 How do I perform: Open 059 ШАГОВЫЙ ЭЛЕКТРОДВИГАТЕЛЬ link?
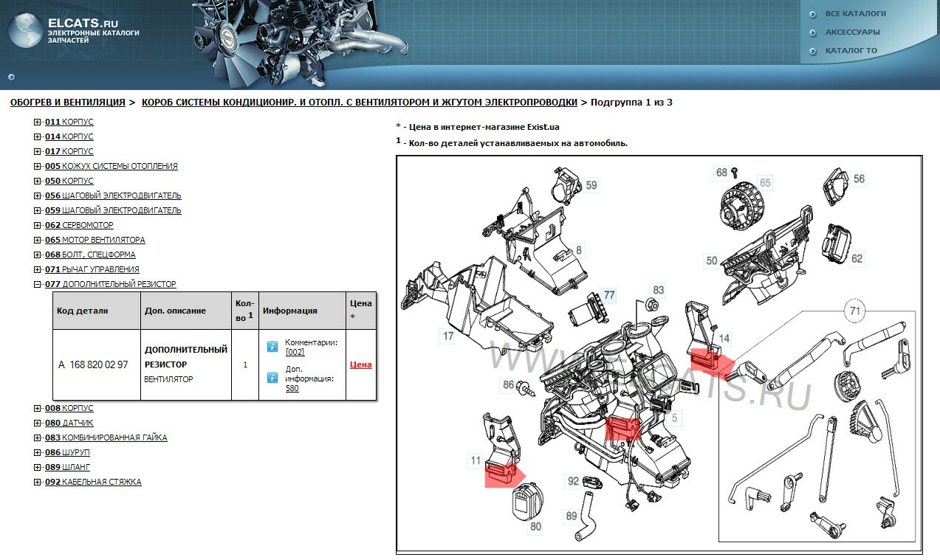pyautogui.click(x=113, y=210)
